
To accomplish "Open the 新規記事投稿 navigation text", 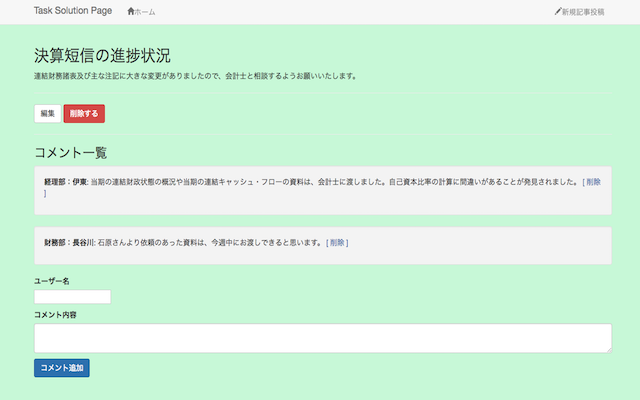I will point(583,12).
